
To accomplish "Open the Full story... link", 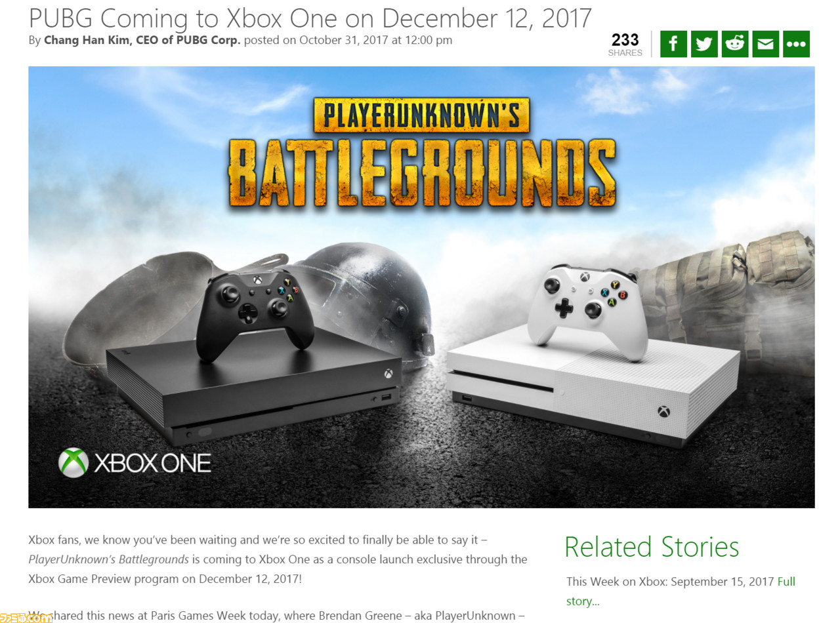I will point(681,592).
